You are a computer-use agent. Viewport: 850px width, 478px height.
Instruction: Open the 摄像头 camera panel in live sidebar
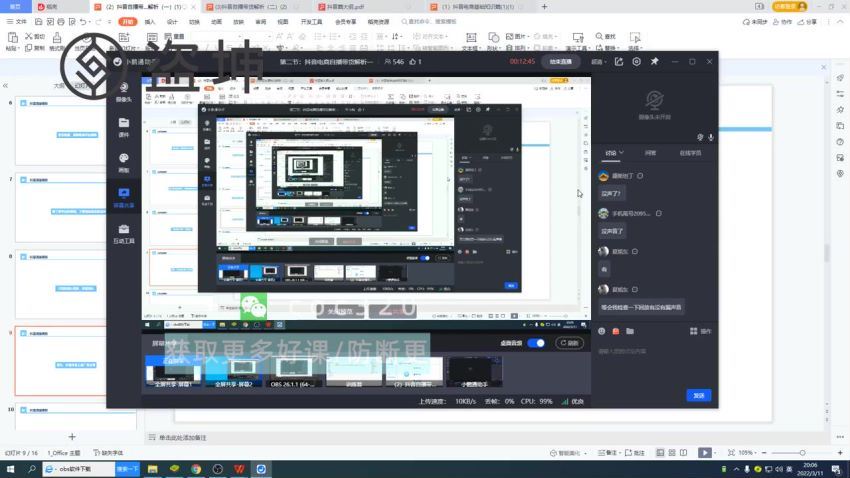point(124,92)
